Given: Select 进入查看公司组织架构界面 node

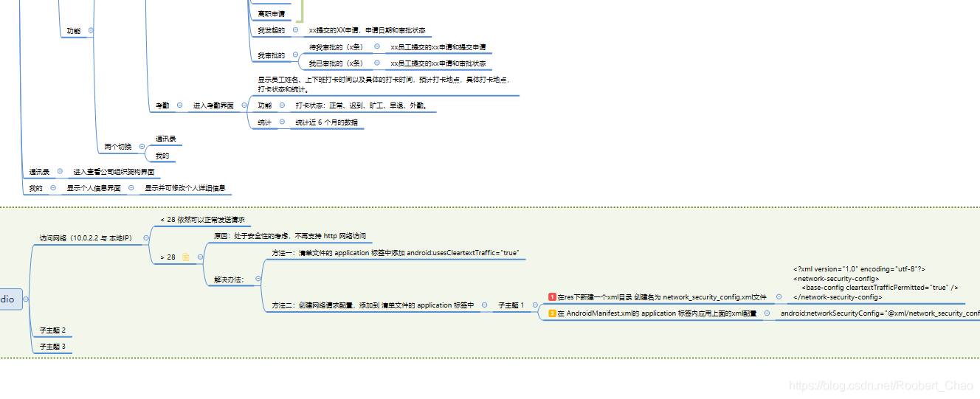Looking at the screenshot, I should coord(114,172).
